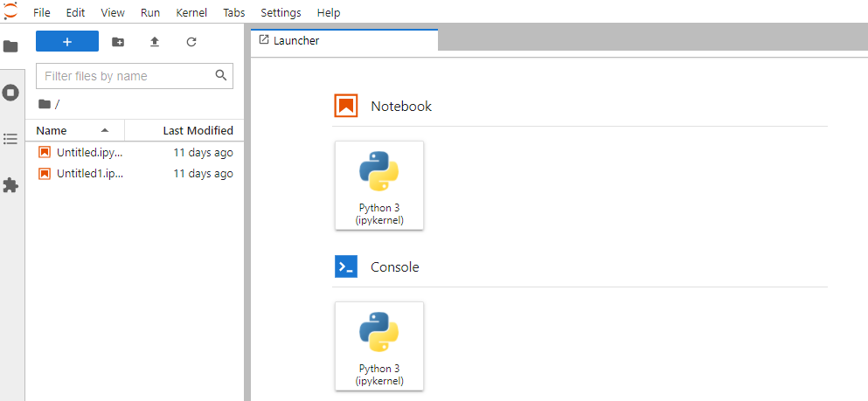Open the Run menu

tap(150, 12)
